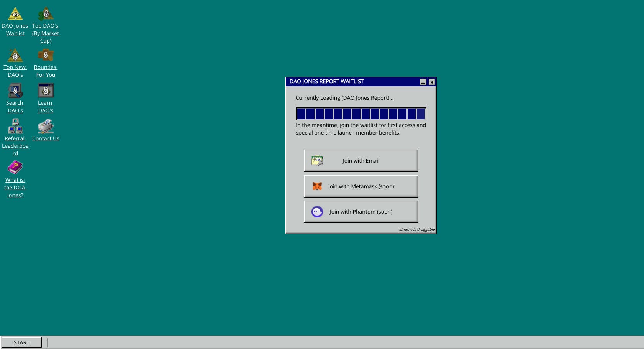The height and width of the screenshot is (349, 644).
Task: Click the email envelope icon in the dialog
Action: 317,161
